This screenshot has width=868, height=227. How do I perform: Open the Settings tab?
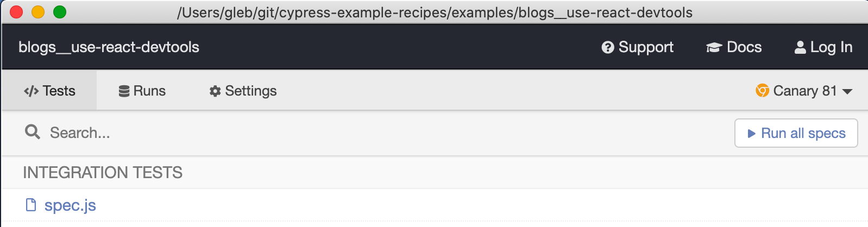pos(243,91)
